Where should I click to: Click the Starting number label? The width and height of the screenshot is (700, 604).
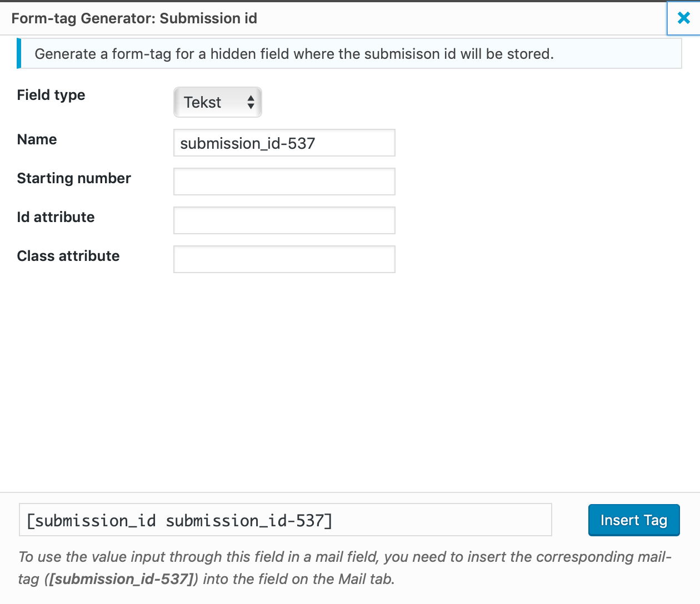point(74,178)
